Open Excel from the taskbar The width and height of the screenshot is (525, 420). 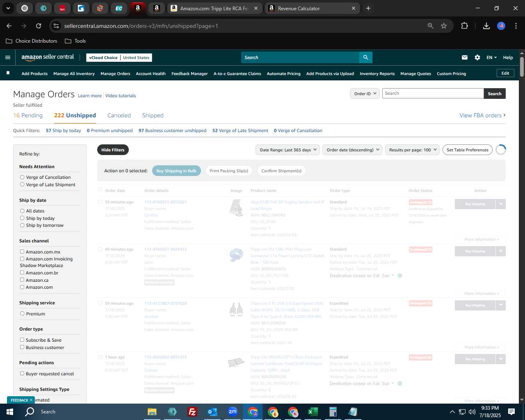313,412
